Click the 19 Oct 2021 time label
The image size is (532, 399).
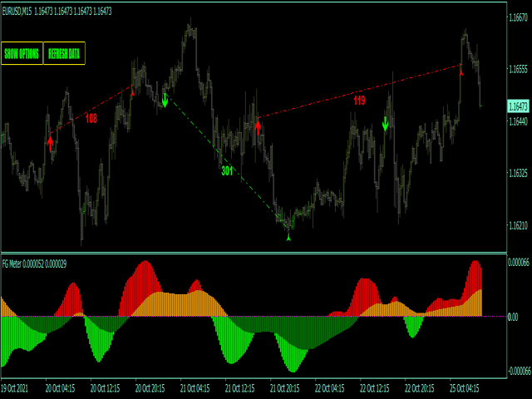coord(15,388)
